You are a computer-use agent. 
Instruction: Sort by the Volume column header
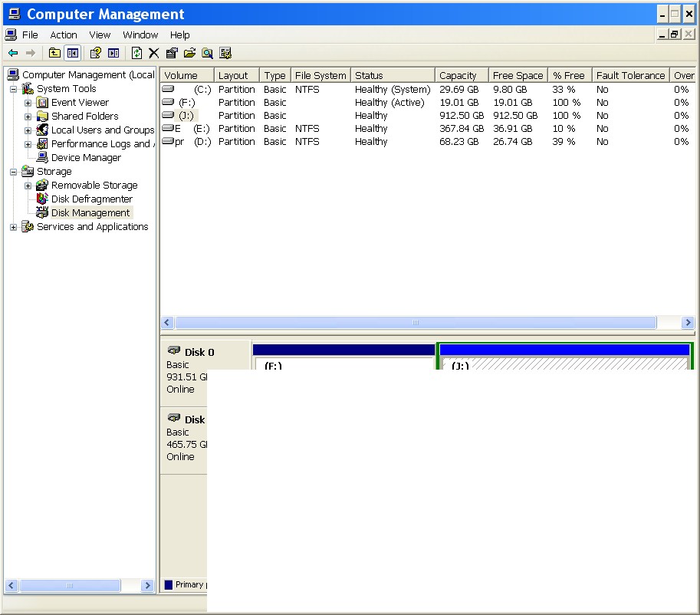click(187, 75)
